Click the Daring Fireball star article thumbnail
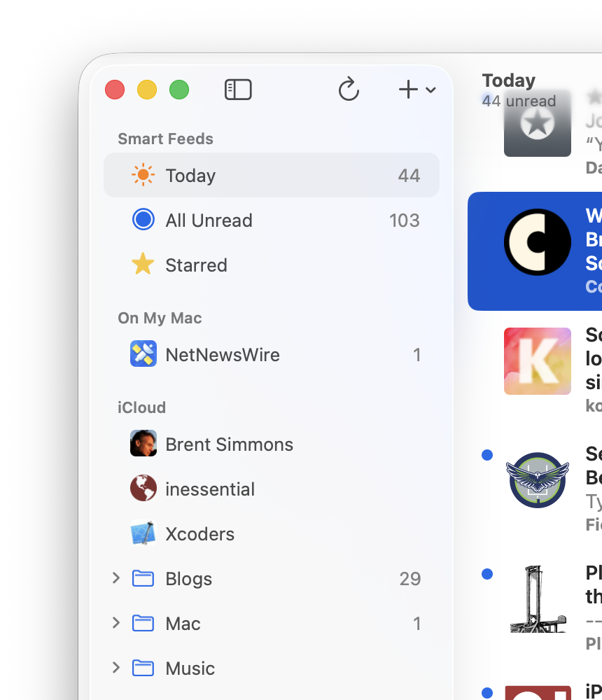 tap(537, 123)
